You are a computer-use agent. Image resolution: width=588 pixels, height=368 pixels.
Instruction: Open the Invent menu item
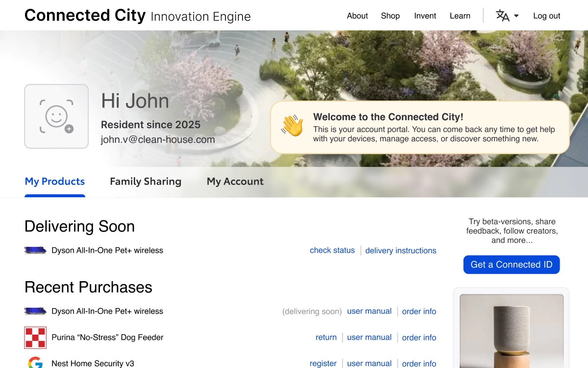click(425, 16)
